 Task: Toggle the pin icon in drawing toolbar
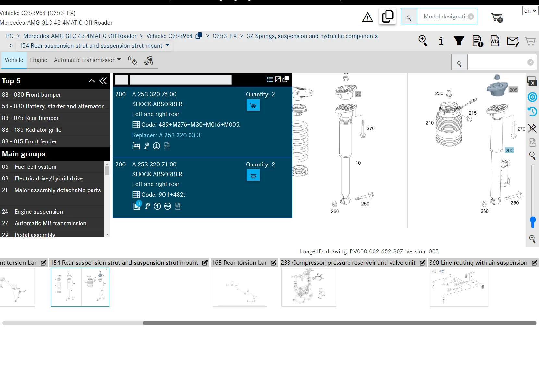tap(532, 128)
